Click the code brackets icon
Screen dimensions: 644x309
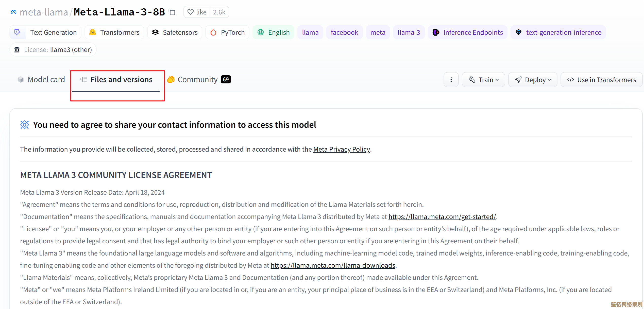(571, 80)
